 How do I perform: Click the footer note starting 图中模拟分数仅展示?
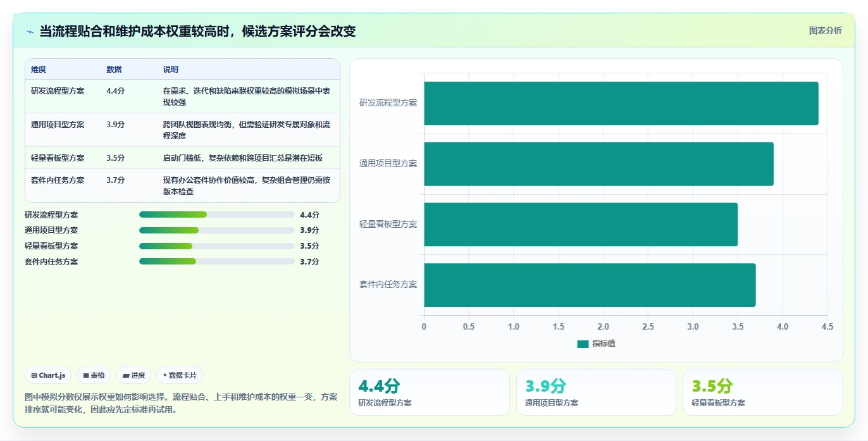point(181,403)
